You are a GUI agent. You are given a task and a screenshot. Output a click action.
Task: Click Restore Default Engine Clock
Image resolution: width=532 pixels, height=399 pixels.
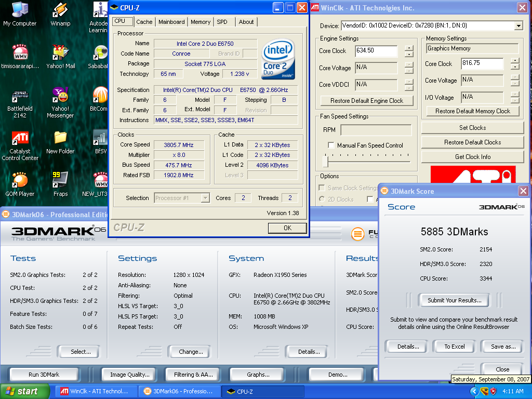point(367,101)
